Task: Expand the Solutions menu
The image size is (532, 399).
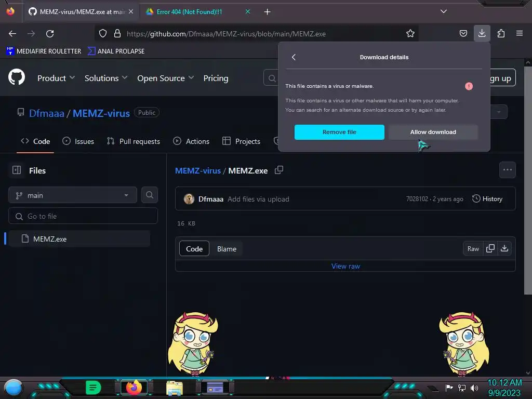Action: tap(106, 78)
